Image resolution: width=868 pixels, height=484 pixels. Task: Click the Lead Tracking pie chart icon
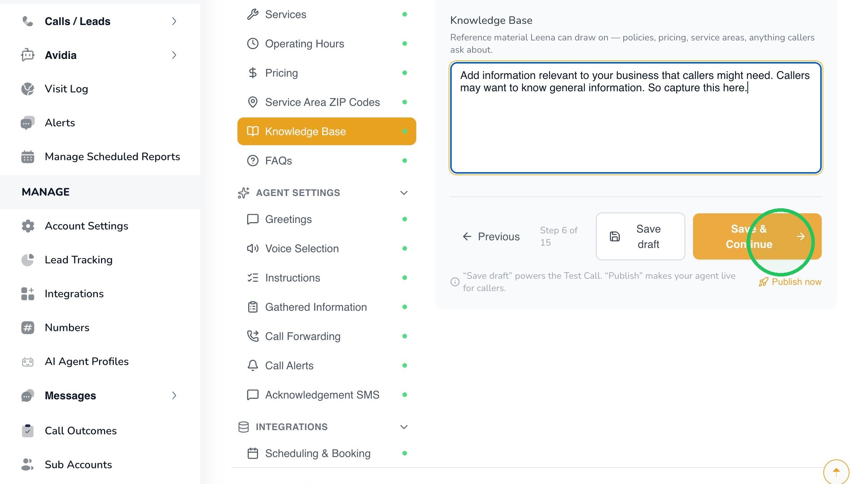[27, 260]
